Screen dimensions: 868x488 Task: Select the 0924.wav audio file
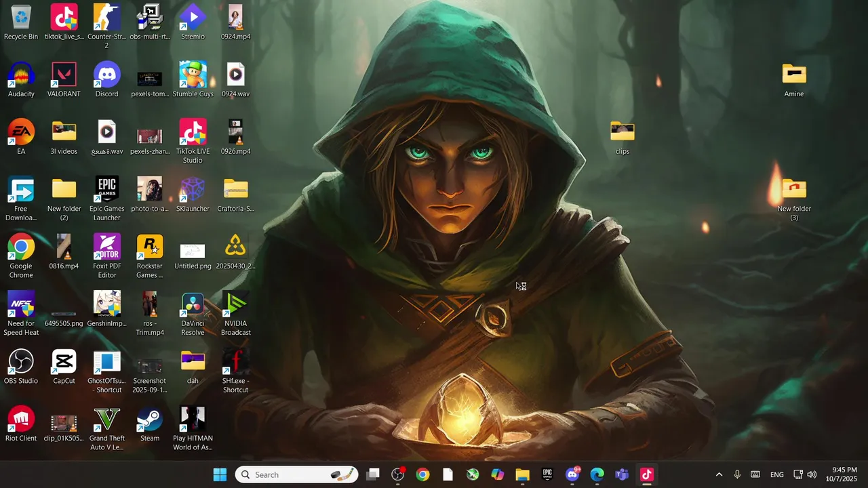(235, 80)
